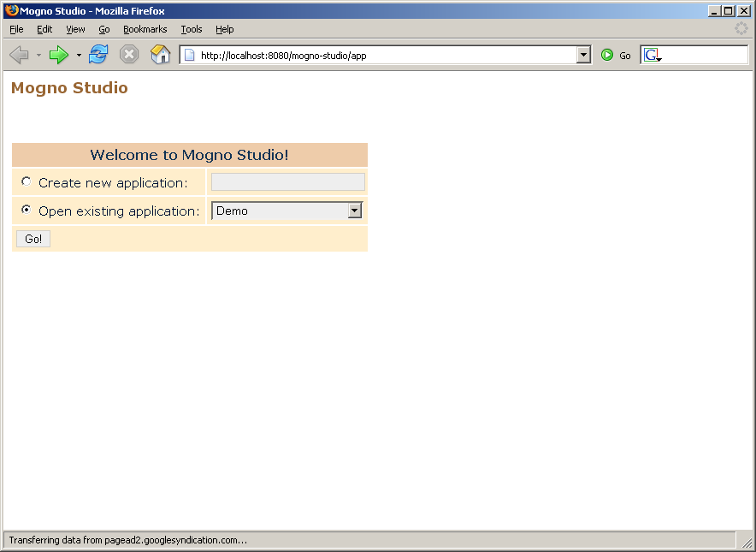Screen dimensions: 756x552
Task: Click the new application name text field
Action: tap(287, 181)
